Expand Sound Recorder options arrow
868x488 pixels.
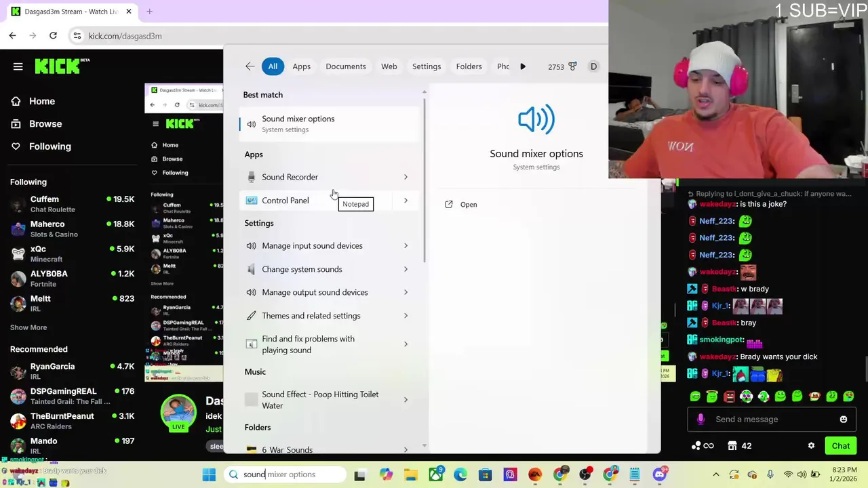[406, 177]
